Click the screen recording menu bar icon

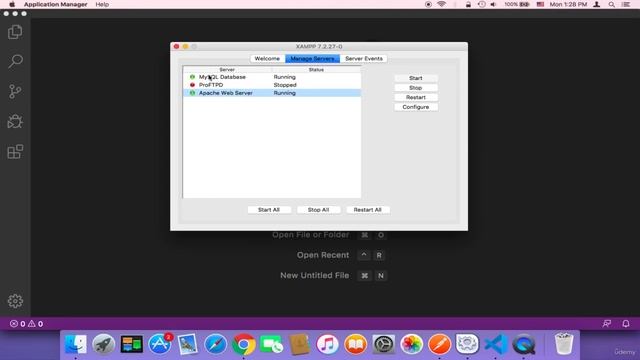coord(428,4)
